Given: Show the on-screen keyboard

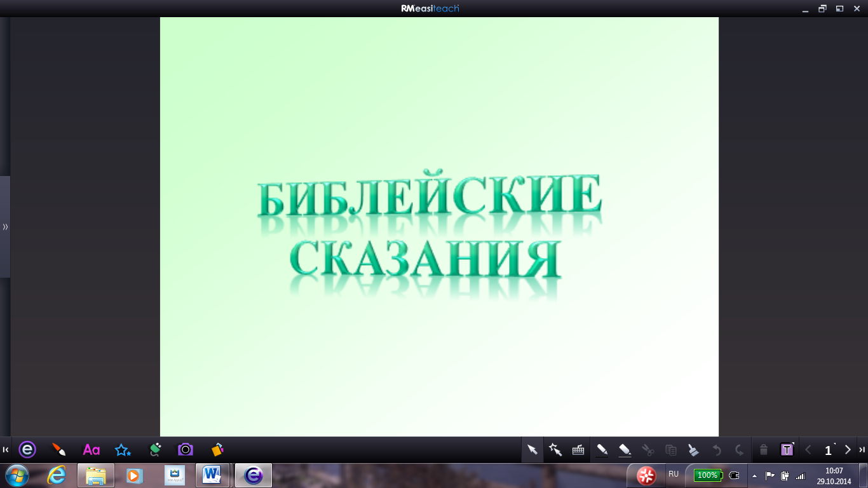Looking at the screenshot, I should click(578, 450).
